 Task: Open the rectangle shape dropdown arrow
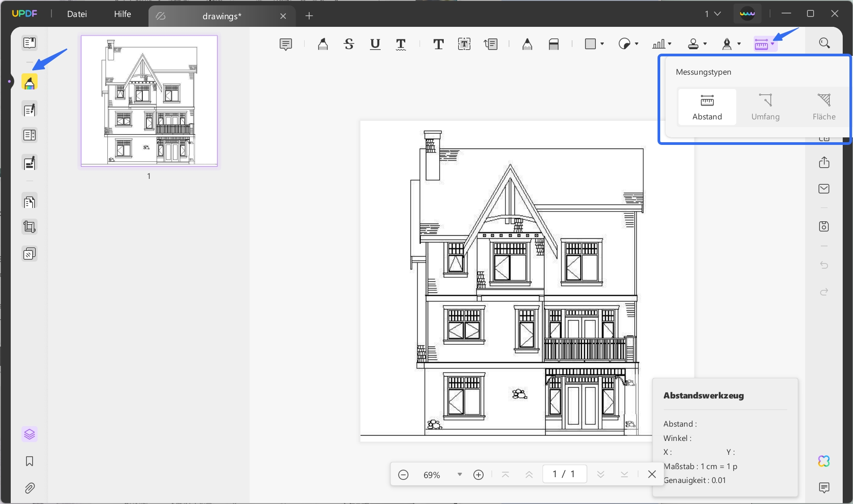pyautogui.click(x=602, y=44)
